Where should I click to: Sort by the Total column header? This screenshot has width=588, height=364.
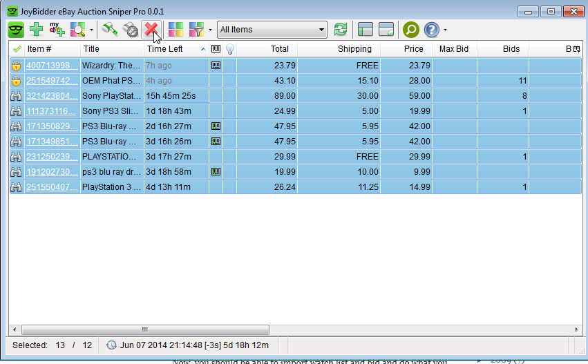(x=267, y=49)
